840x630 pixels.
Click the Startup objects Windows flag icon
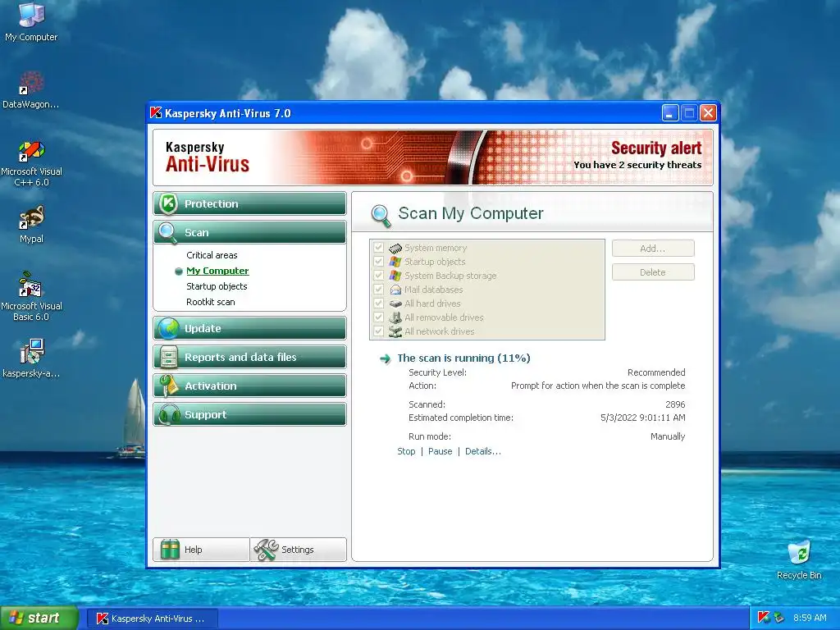coord(395,262)
